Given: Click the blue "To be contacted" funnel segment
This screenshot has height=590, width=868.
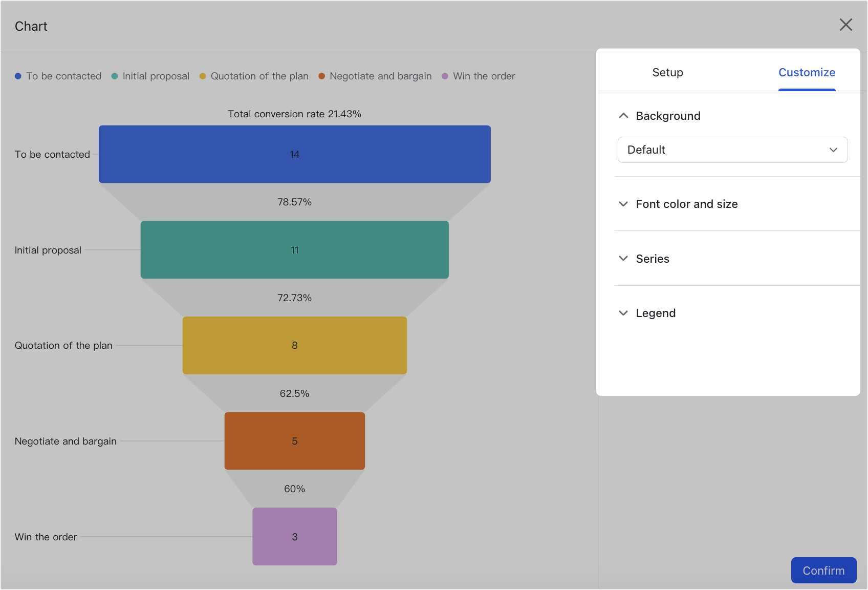Looking at the screenshot, I should coord(294,154).
